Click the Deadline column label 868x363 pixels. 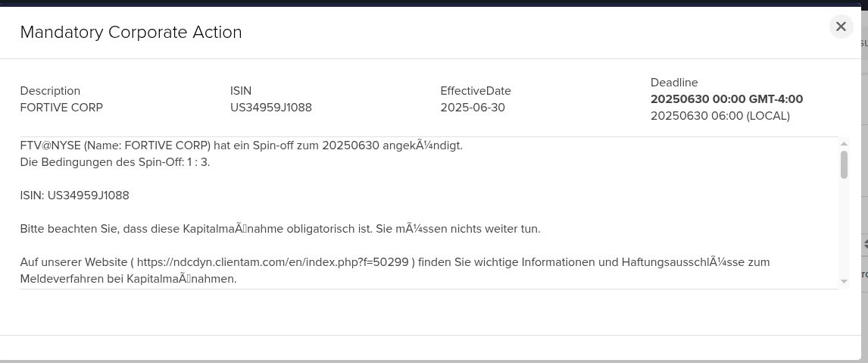pyautogui.click(x=674, y=83)
